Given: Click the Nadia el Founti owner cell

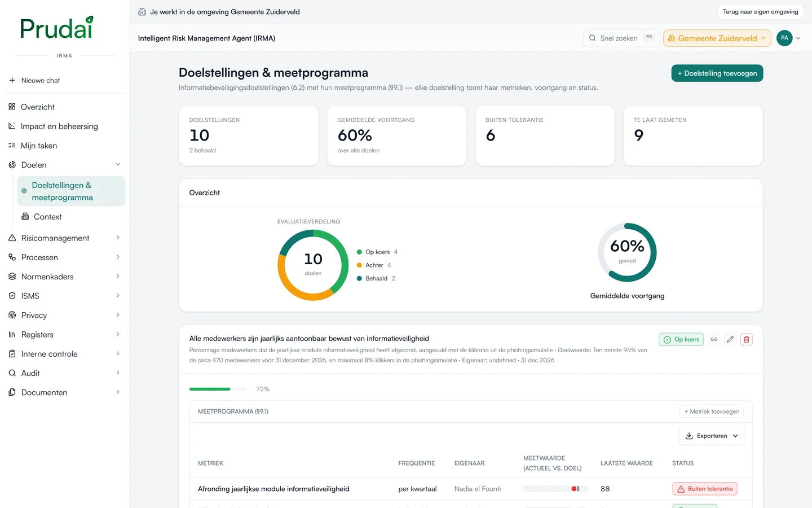Looking at the screenshot, I should click(478, 489).
